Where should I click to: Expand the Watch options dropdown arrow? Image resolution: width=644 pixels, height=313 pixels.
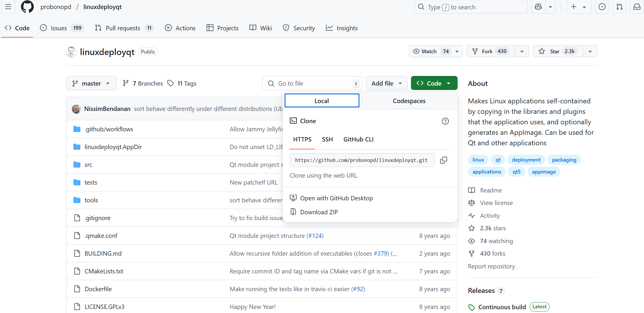click(457, 51)
